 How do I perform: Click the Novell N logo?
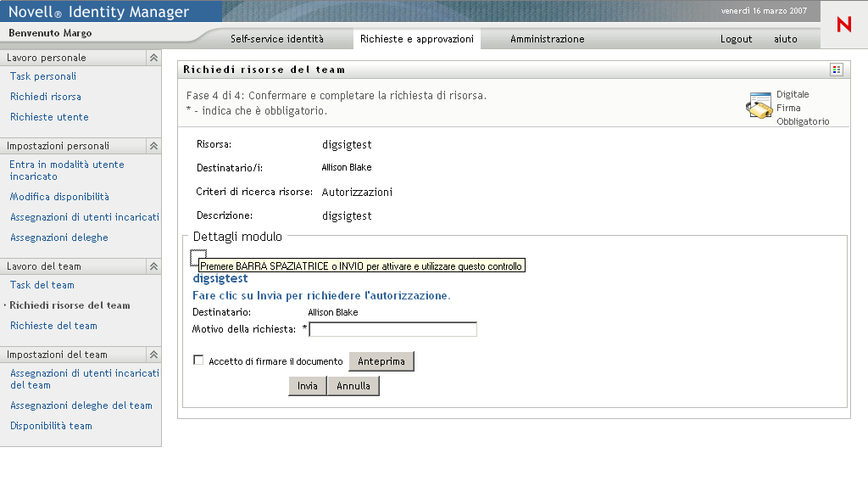[843, 25]
